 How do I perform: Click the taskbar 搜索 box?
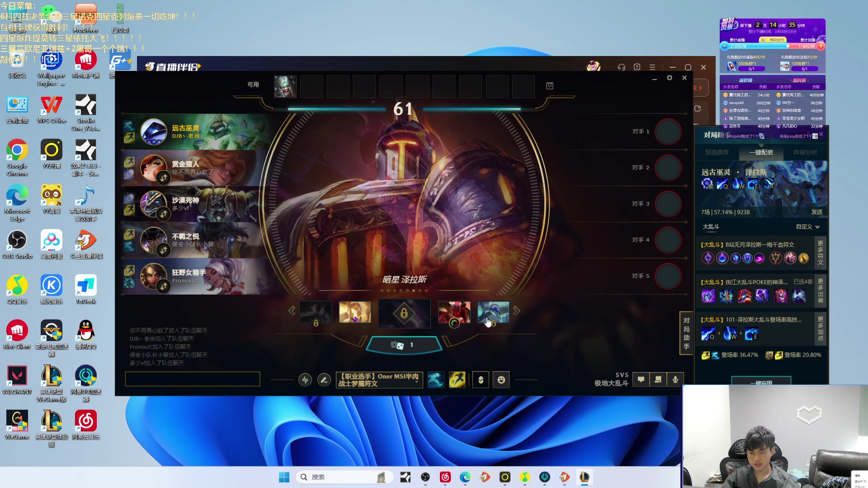(344, 477)
